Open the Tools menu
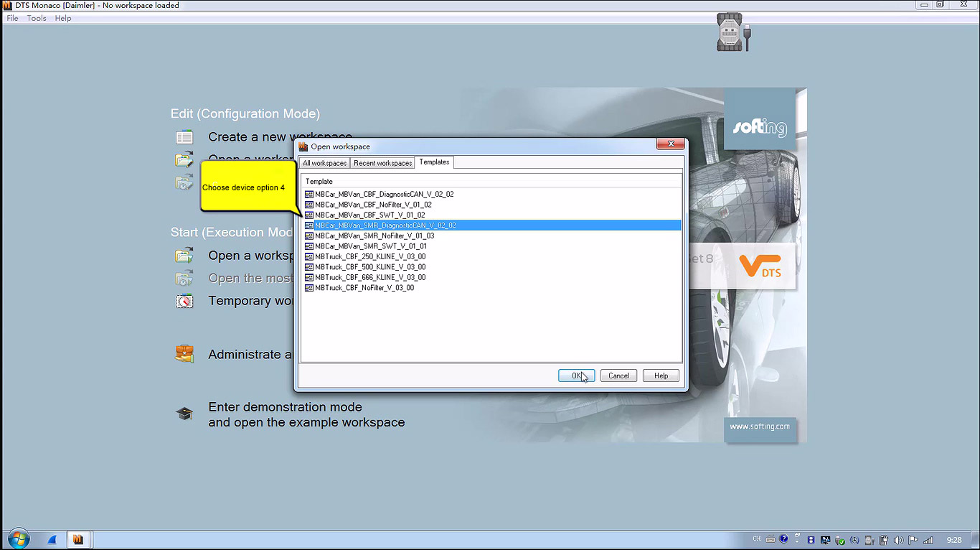This screenshot has width=980, height=550. click(x=37, y=18)
